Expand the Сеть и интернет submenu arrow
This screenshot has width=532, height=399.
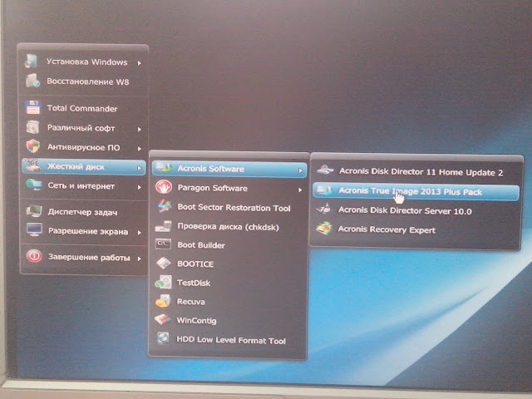pyautogui.click(x=139, y=187)
